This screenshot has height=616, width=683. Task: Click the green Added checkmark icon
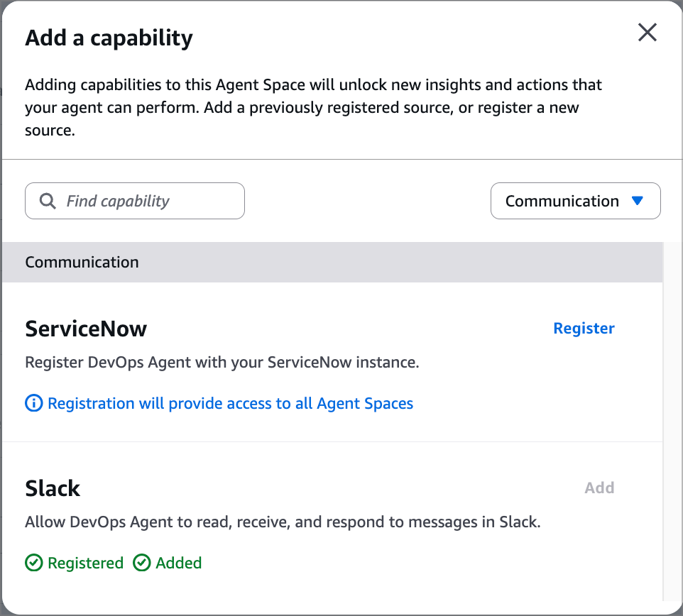tap(142, 563)
